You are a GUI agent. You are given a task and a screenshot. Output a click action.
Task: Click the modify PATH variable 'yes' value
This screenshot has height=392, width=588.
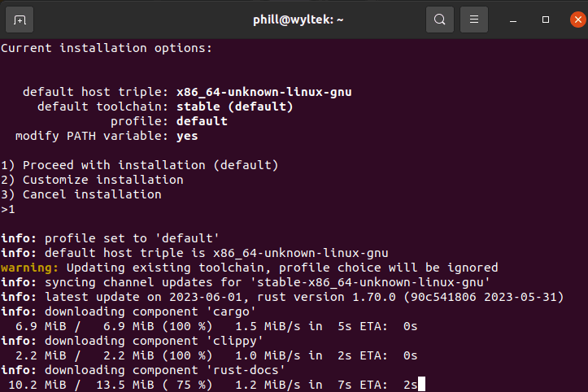[x=187, y=136]
